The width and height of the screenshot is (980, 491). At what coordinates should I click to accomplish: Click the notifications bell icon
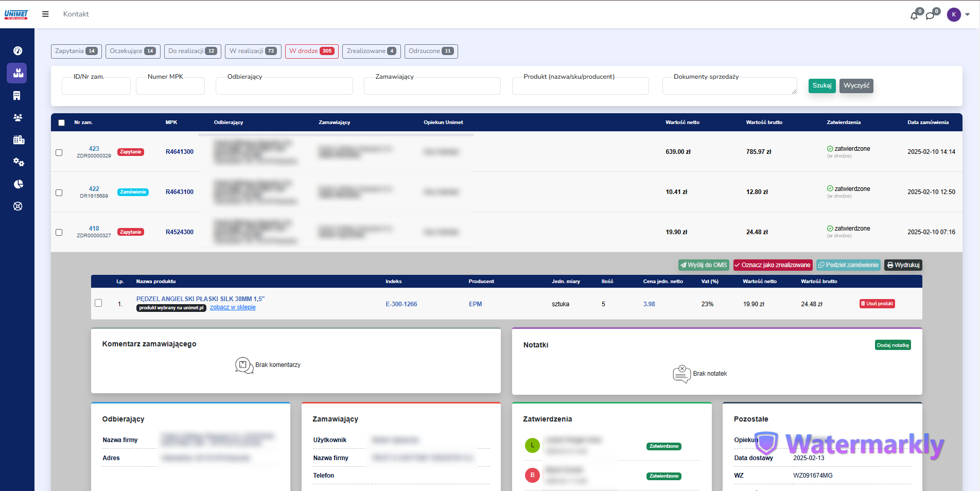(914, 16)
